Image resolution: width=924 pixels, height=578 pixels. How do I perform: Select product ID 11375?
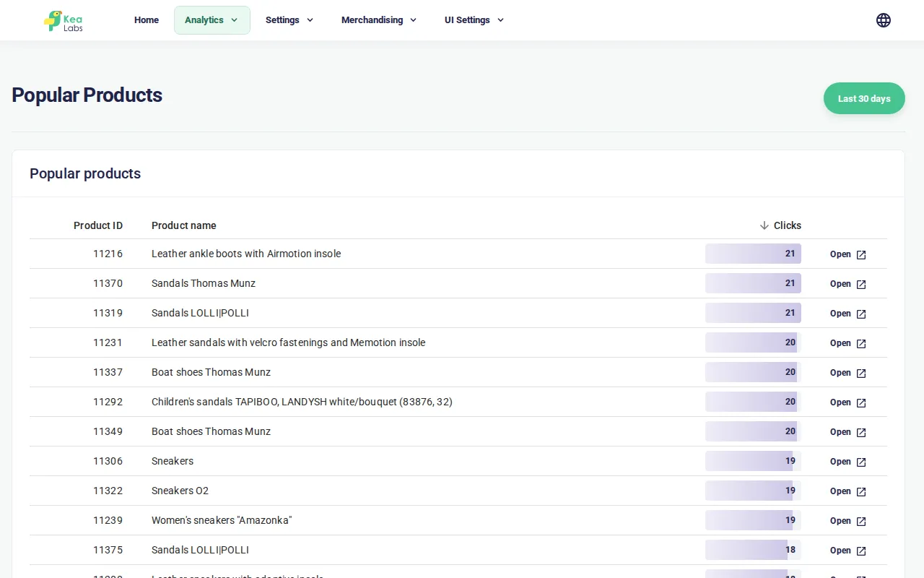(x=108, y=550)
